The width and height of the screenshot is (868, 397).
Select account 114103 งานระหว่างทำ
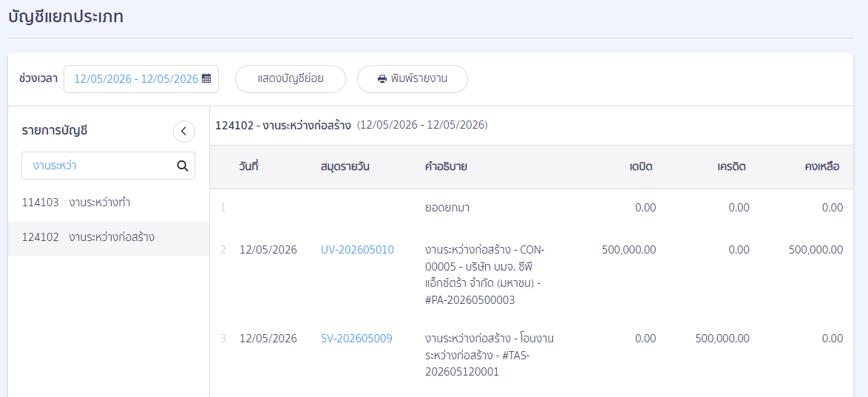[x=109, y=203]
